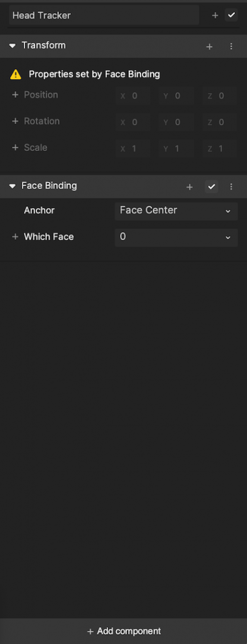This screenshot has width=247, height=644.
Task: Open the Transform three-dot options menu
Action: click(x=231, y=47)
